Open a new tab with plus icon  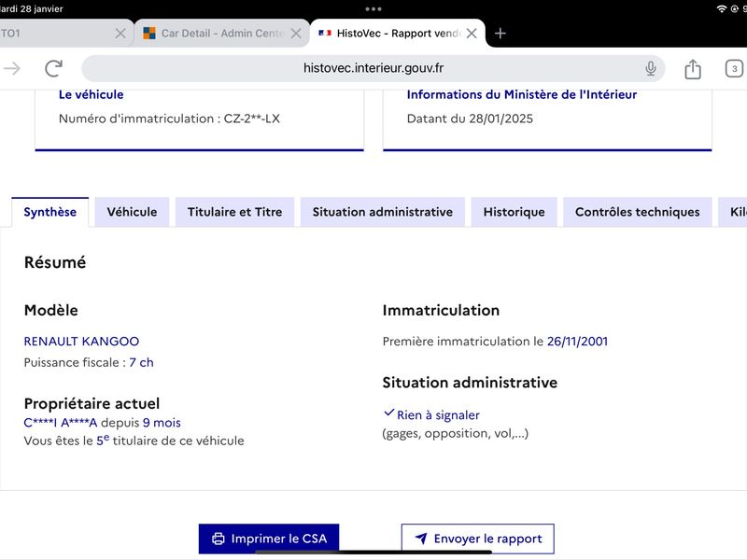(500, 34)
